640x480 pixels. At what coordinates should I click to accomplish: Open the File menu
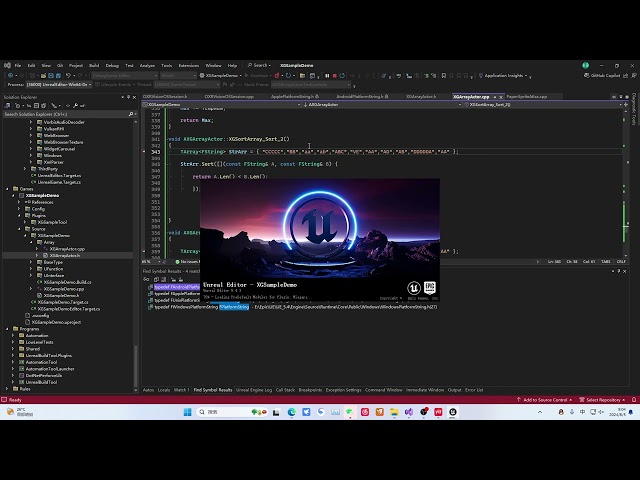point(18,65)
